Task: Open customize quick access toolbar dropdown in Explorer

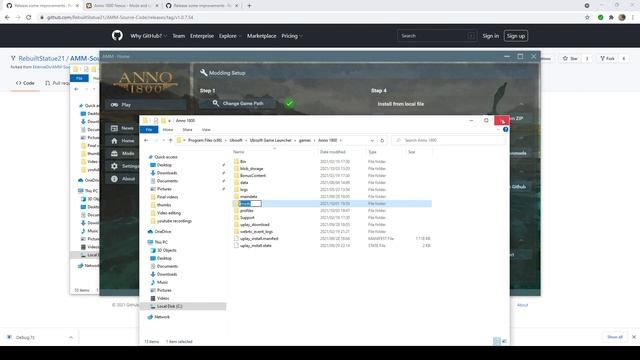Action: point(169,121)
